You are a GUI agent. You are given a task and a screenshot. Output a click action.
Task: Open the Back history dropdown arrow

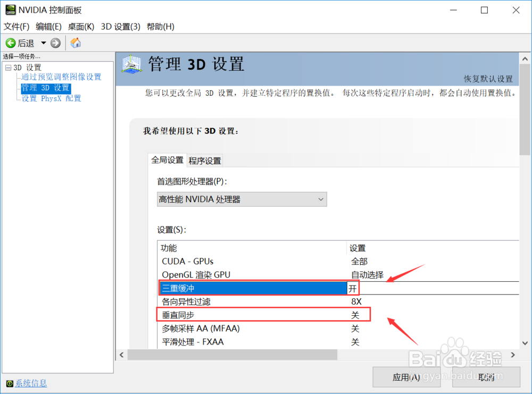click(x=44, y=43)
